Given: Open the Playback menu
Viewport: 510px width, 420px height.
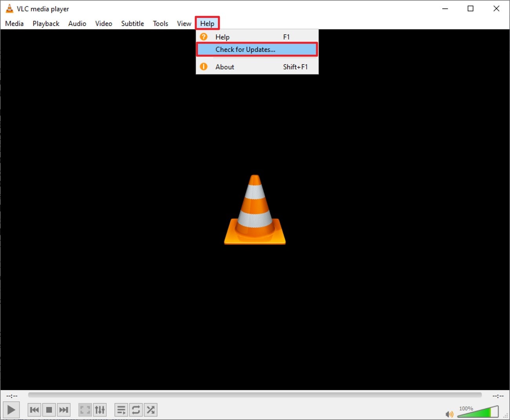Looking at the screenshot, I should (46, 24).
